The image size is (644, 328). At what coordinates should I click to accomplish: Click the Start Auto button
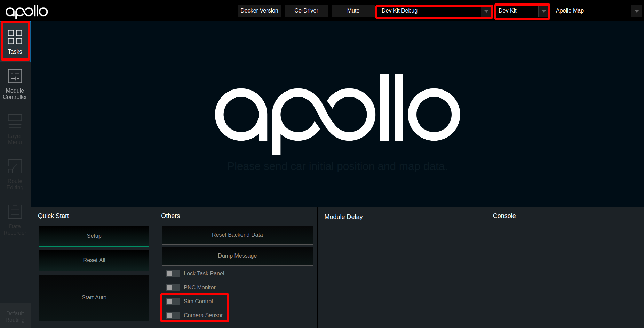[x=94, y=298]
